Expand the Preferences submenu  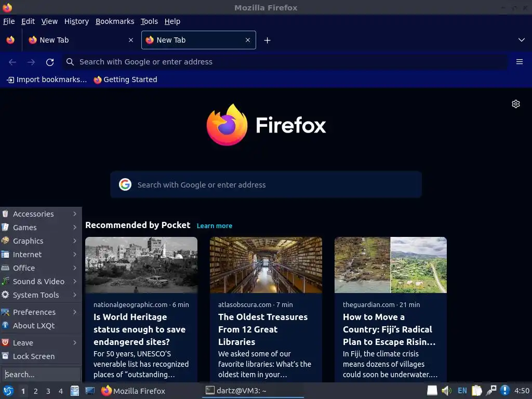point(41,312)
